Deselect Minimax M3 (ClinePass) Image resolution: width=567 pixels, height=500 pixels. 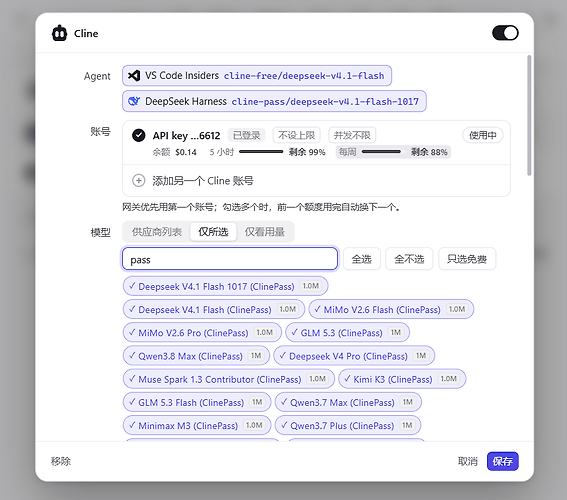[197, 426]
